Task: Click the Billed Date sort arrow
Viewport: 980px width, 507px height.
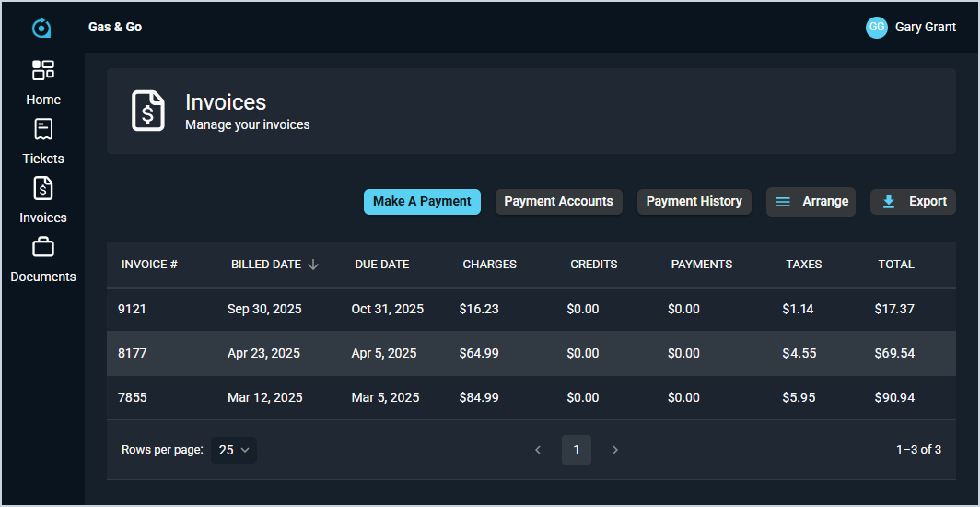Action: pyautogui.click(x=313, y=265)
